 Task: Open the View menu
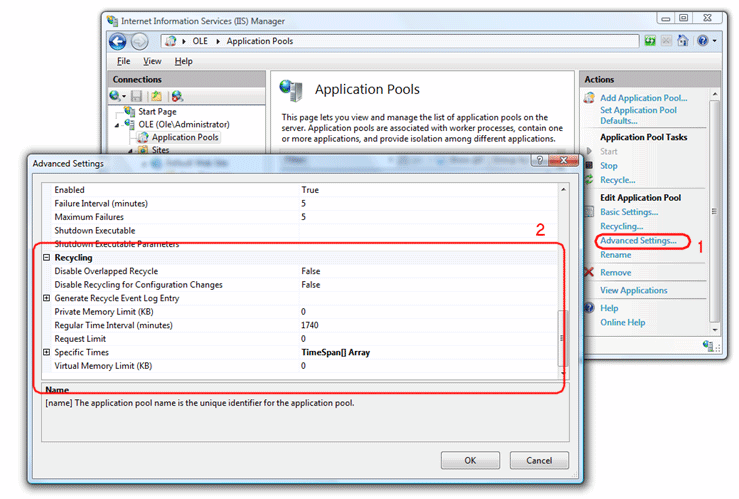point(154,61)
